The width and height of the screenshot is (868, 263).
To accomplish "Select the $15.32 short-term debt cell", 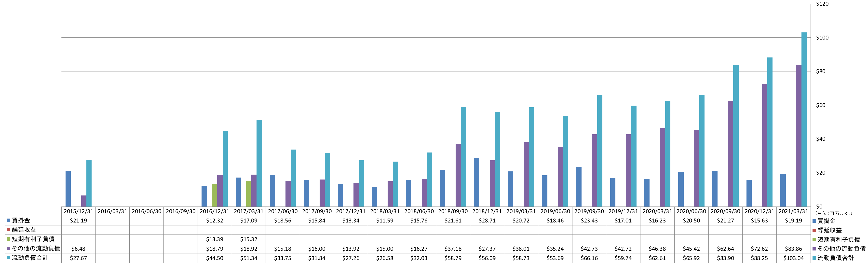I will pos(249,239).
